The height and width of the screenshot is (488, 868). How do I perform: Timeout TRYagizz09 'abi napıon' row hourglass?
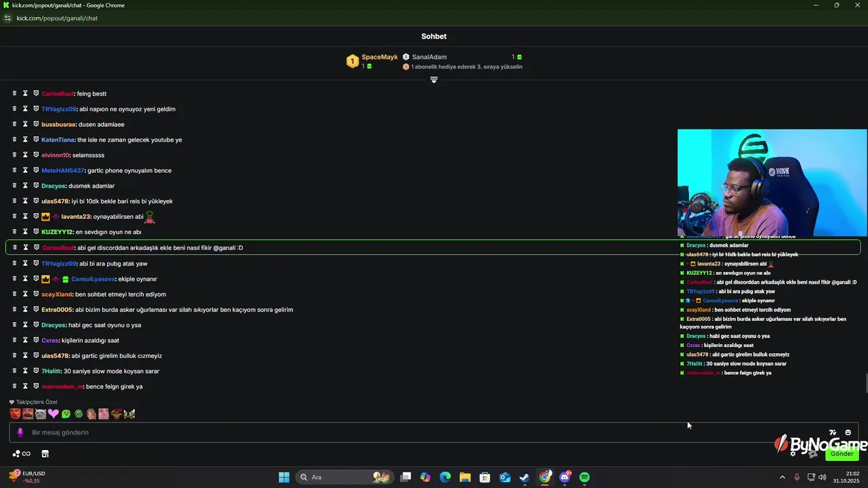25,109
